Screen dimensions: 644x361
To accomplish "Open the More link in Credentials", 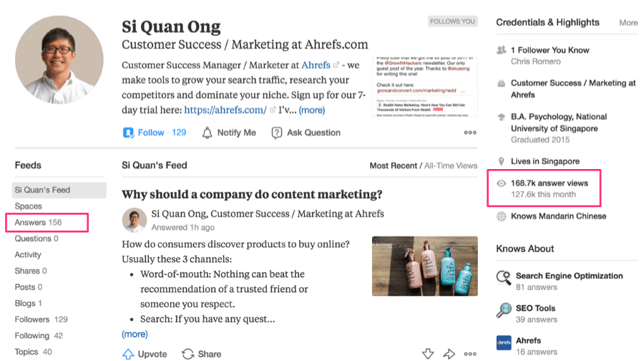I will (628, 23).
